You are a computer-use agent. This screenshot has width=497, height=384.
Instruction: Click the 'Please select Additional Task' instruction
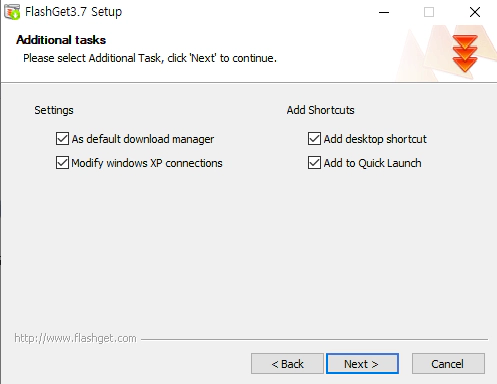[x=150, y=58]
